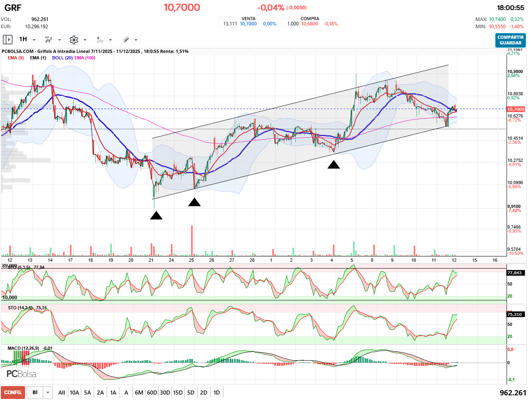The width and height of the screenshot is (532, 401).
Task: Switch to the 5D time range
Action: 191,393
